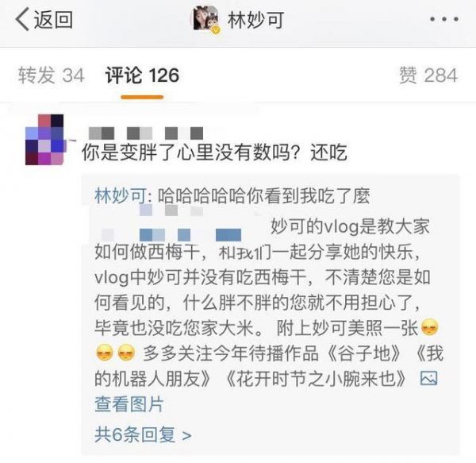476x463 pixels.
Task: Open 林妙可 title name in header
Action: coord(255,20)
